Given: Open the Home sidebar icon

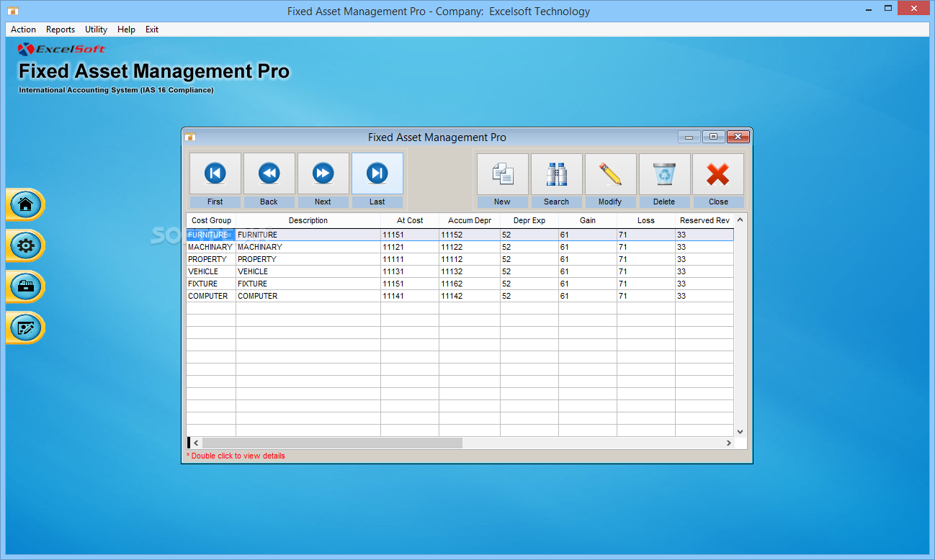Looking at the screenshot, I should click(25, 204).
